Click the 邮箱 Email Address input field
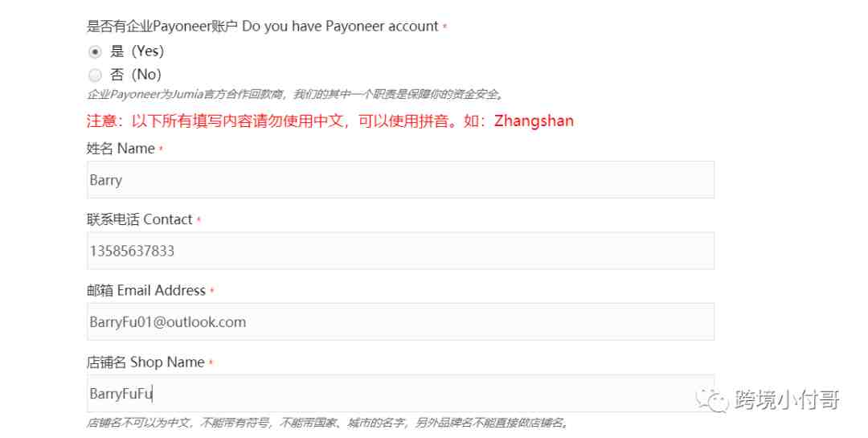The image size is (868, 438). tap(400, 321)
